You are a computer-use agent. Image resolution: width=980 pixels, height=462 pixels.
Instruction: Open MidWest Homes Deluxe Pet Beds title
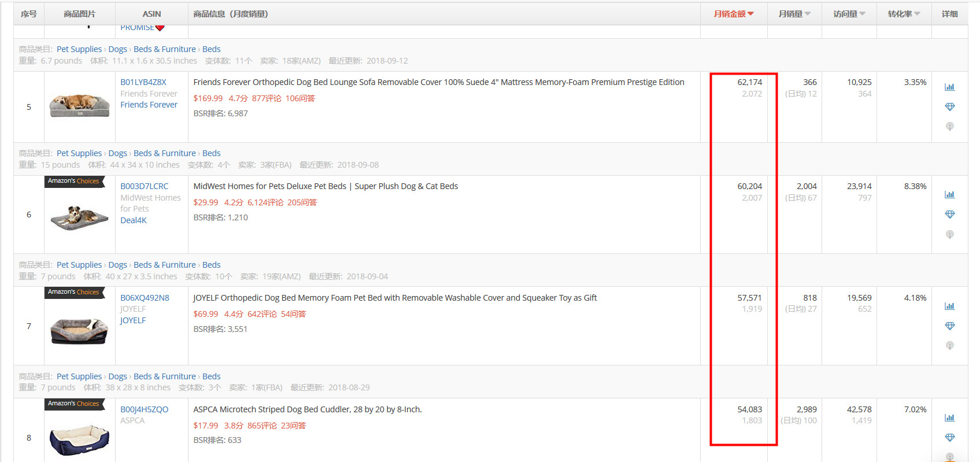326,186
